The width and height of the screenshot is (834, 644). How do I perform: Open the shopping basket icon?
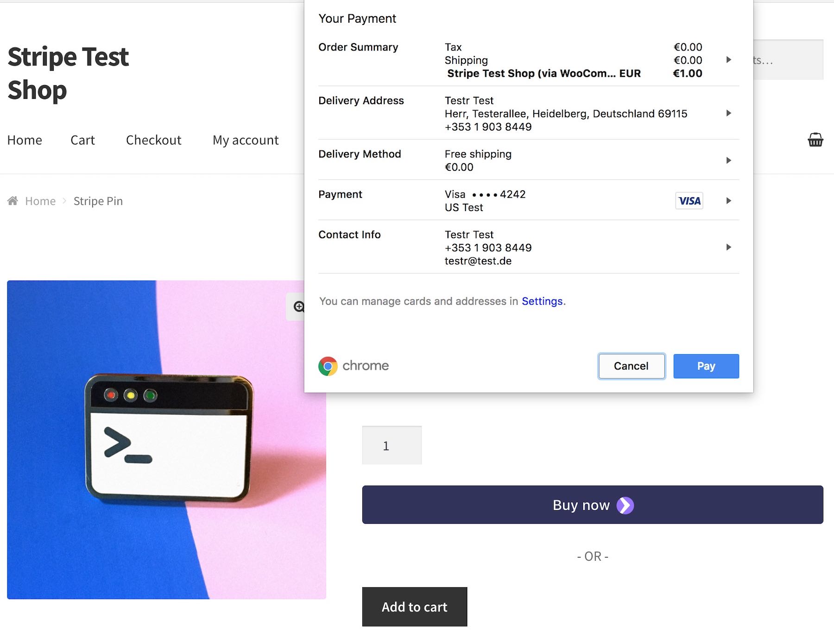pyautogui.click(x=815, y=140)
